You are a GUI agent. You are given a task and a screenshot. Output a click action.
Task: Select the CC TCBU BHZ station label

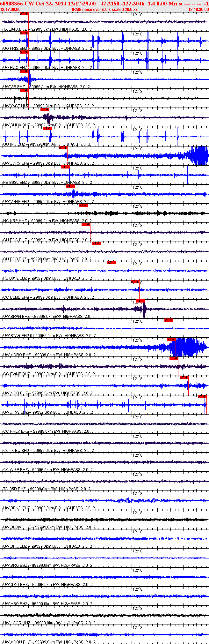click(16, 451)
